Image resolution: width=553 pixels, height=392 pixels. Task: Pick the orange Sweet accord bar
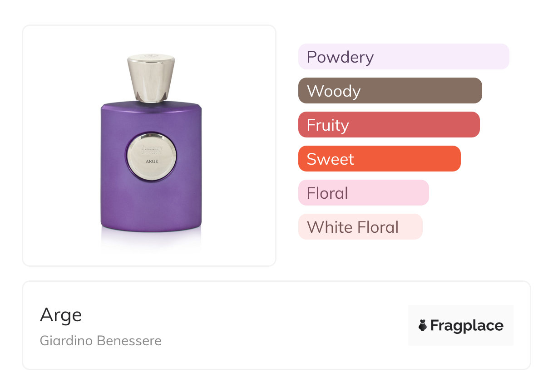tap(380, 159)
